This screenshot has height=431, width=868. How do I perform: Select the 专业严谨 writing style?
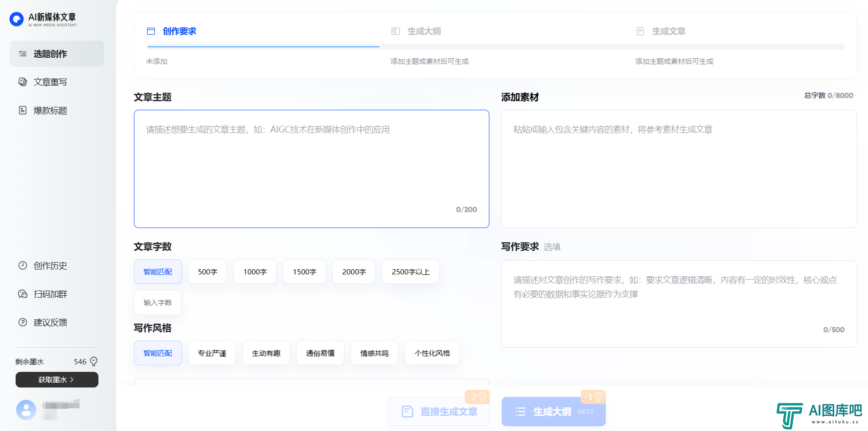click(212, 353)
